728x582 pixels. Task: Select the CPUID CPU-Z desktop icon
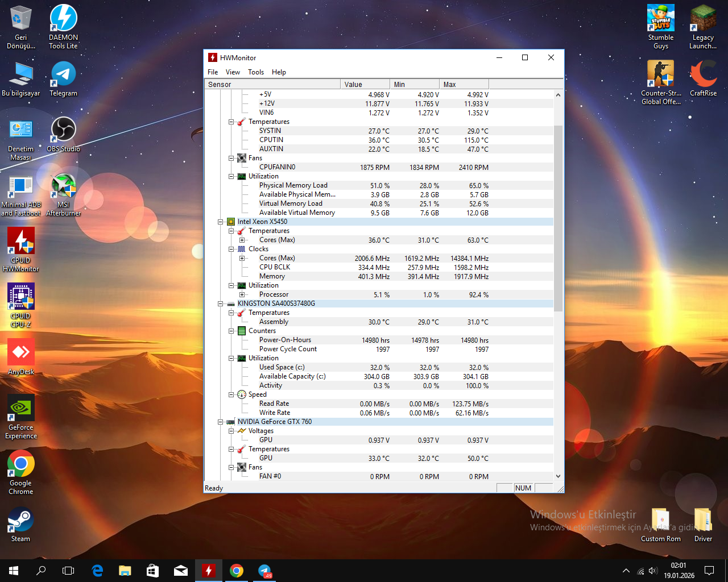pos(20,306)
